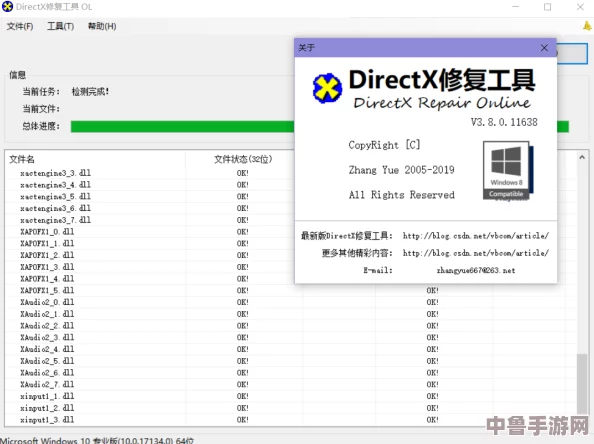The height and width of the screenshot is (444, 594).
Task: Click the zhangyue667@263.net e-mail address
Action: click(x=476, y=270)
